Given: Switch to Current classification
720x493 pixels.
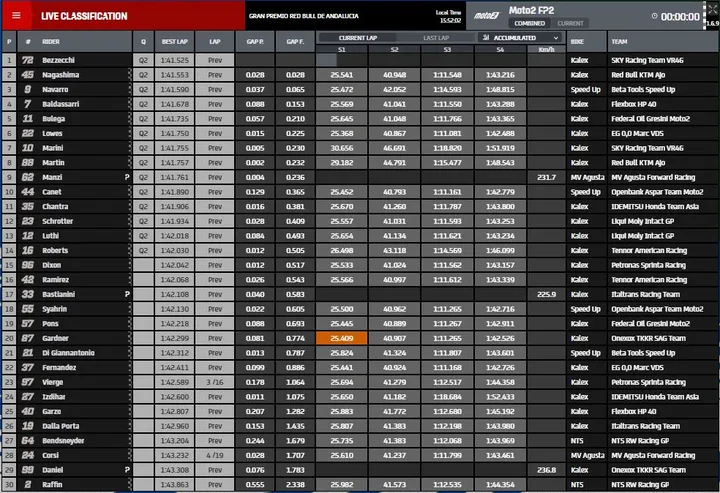Looking at the screenshot, I should tap(570, 23).
